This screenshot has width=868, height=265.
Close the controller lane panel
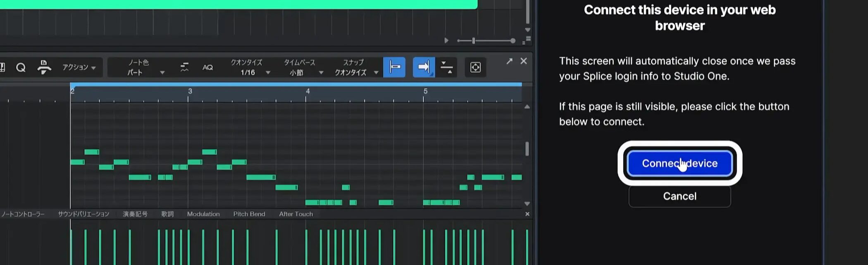[x=527, y=214]
